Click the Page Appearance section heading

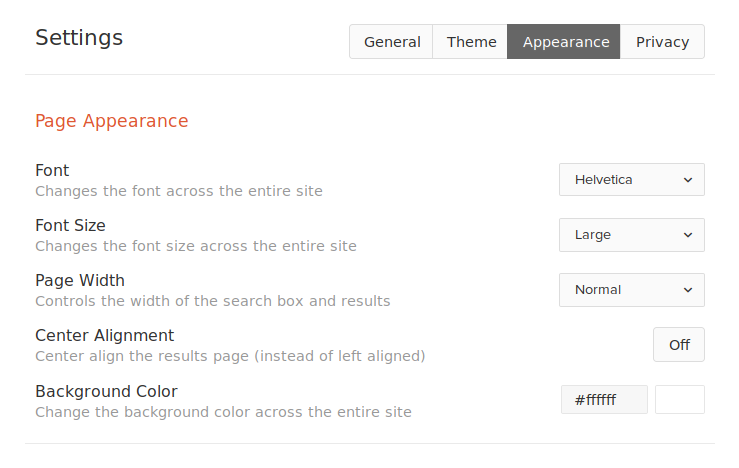pyautogui.click(x=112, y=121)
